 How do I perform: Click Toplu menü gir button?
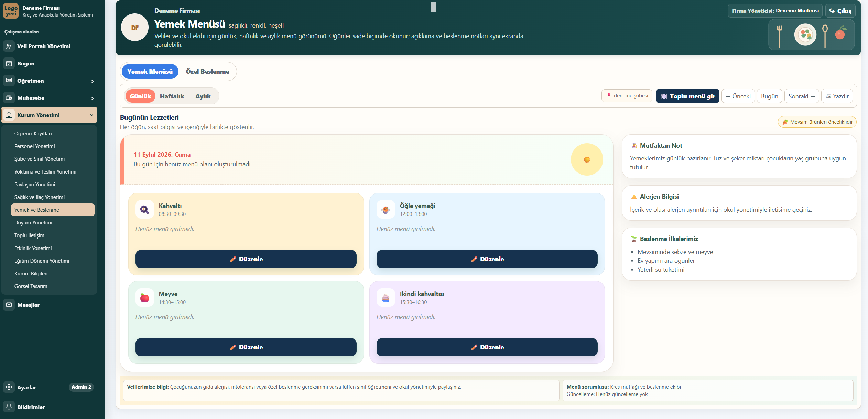[687, 96]
